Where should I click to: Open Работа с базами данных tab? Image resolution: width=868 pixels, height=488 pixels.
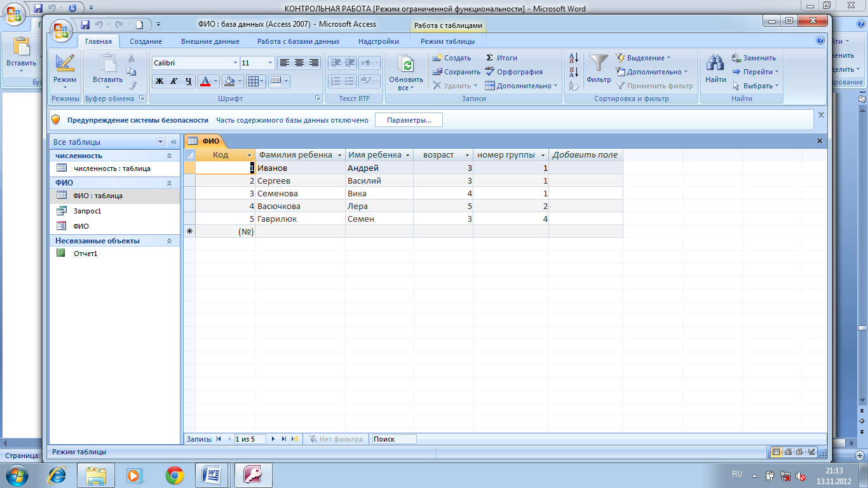coord(298,41)
